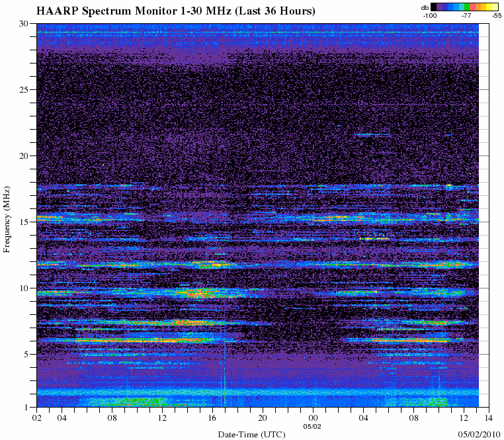Click the 02 hour time axis label

36,418
